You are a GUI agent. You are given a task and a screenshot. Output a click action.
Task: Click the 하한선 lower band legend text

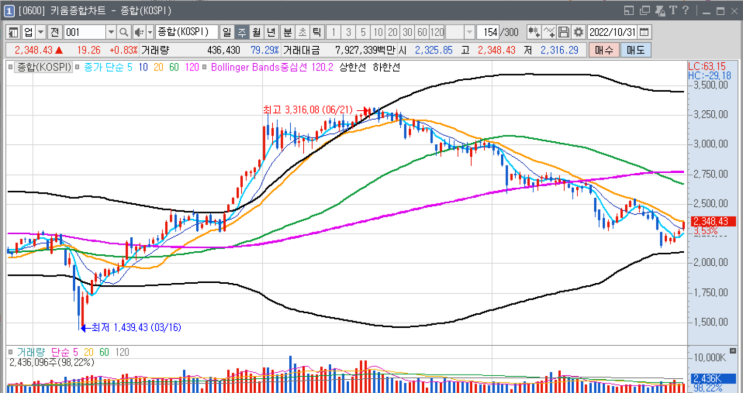(387, 68)
